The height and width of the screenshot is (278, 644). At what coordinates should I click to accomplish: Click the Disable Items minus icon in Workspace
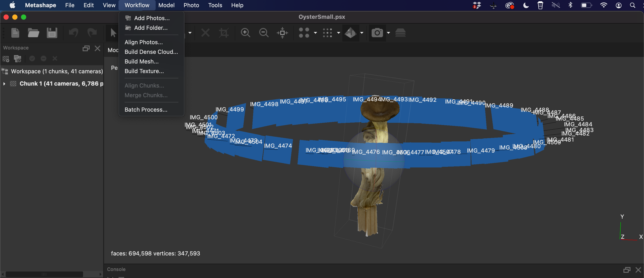click(x=44, y=59)
